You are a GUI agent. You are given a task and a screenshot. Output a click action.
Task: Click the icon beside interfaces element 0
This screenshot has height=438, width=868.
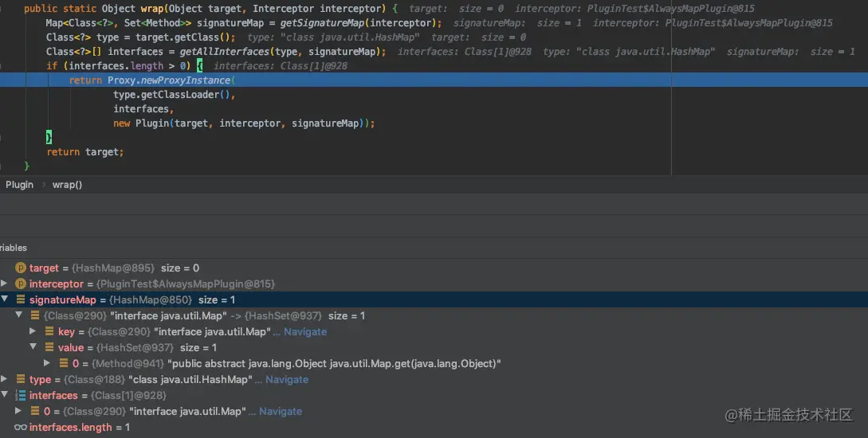click(35, 412)
